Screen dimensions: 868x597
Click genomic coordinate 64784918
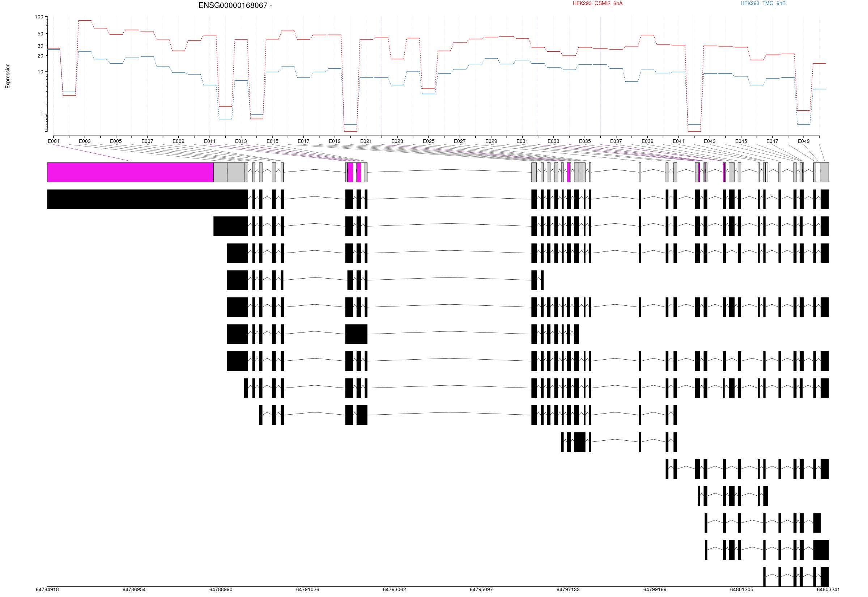pos(47,589)
